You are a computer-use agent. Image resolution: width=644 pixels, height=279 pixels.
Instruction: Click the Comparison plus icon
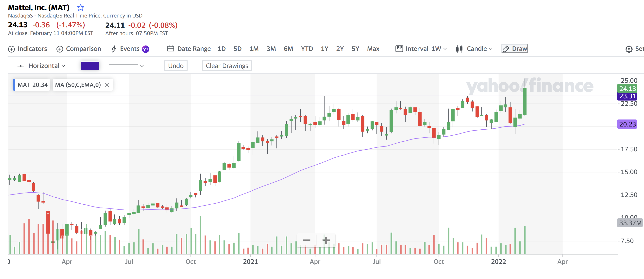click(x=60, y=49)
